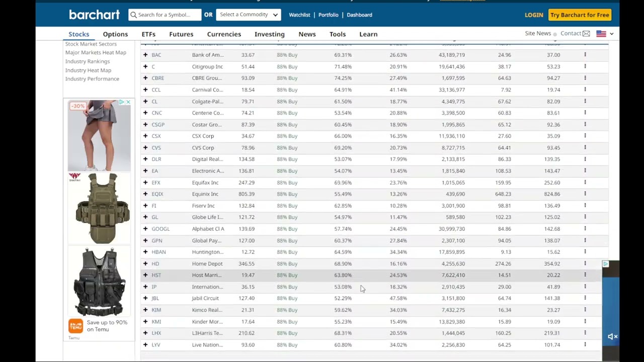This screenshot has width=644, height=362.
Task: Open Industry Rankings link
Action: pos(88,61)
